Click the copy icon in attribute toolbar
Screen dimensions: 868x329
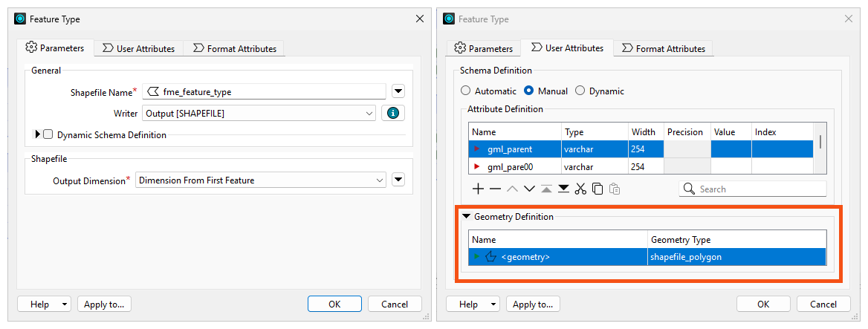coord(597,189)
